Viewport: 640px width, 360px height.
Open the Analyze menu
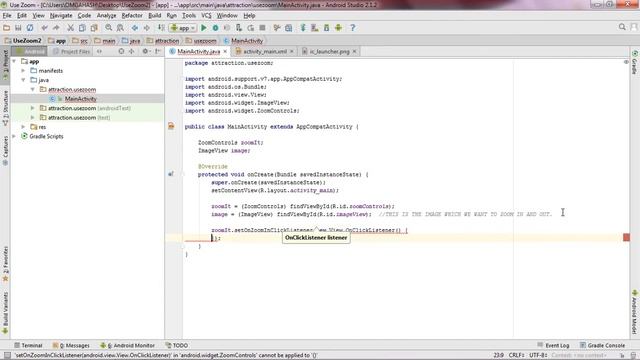(x=107, y=16)
